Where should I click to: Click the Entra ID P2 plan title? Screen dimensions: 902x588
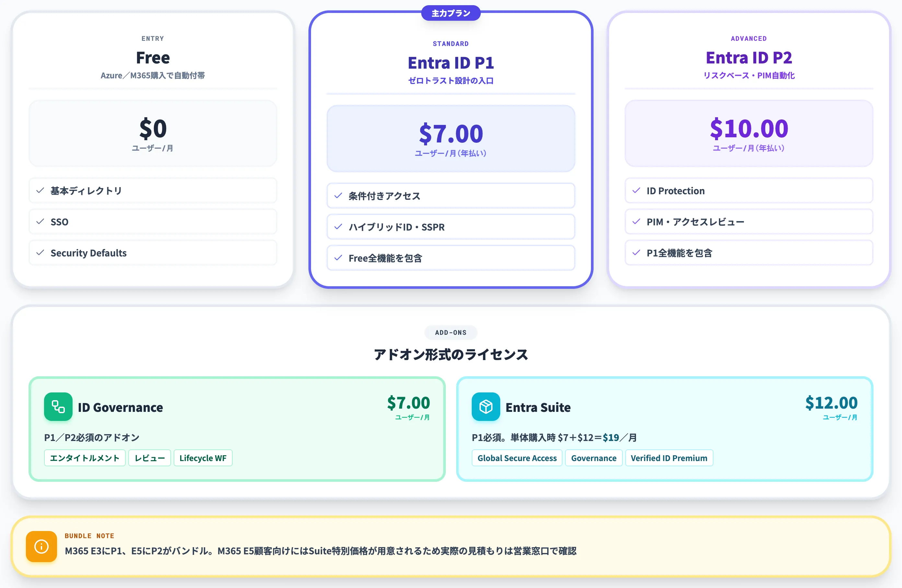pos(749,58)
